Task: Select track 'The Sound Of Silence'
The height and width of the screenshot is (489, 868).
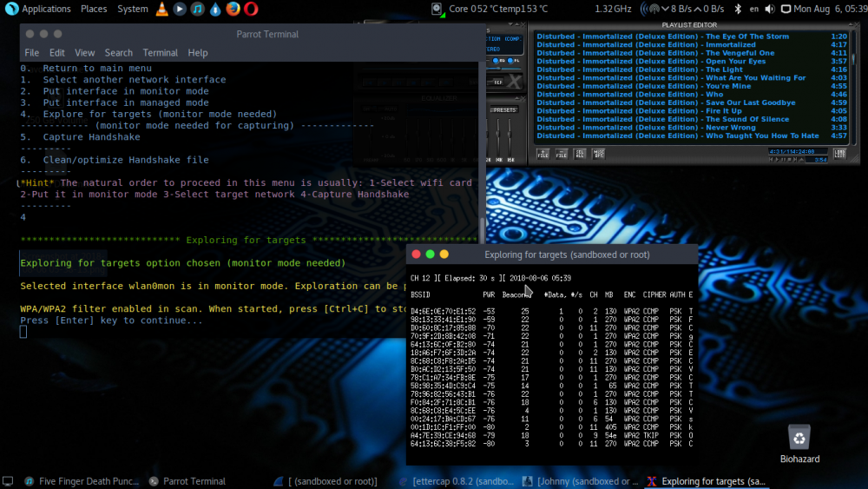Action: [x=692, y=119]
